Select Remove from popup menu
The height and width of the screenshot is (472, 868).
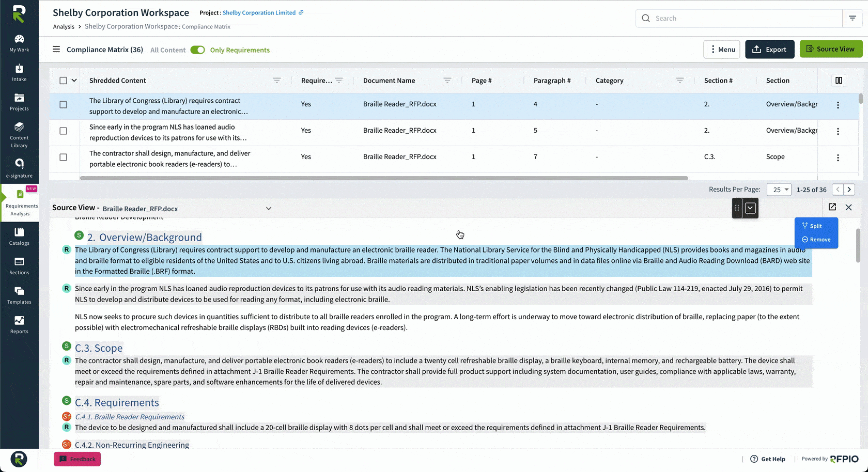(816, 240)
